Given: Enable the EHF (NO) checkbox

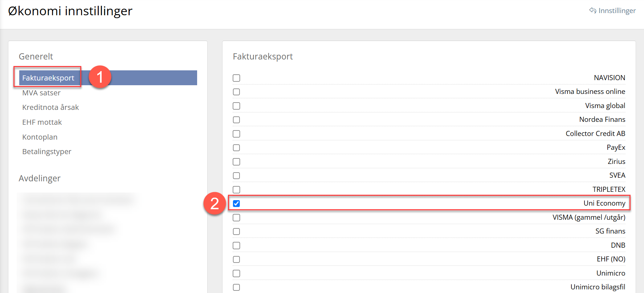Looking at the screenshot, I should click(236, 259).
